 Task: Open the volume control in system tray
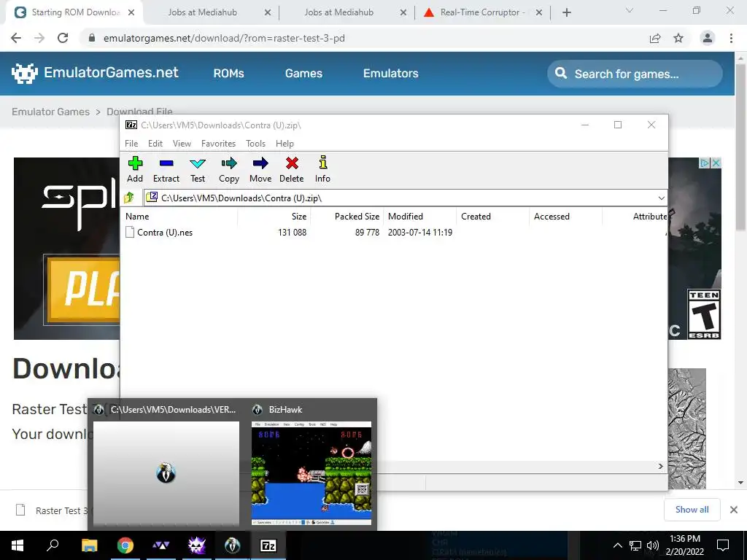pyautogui.click(x=653, y=545)
